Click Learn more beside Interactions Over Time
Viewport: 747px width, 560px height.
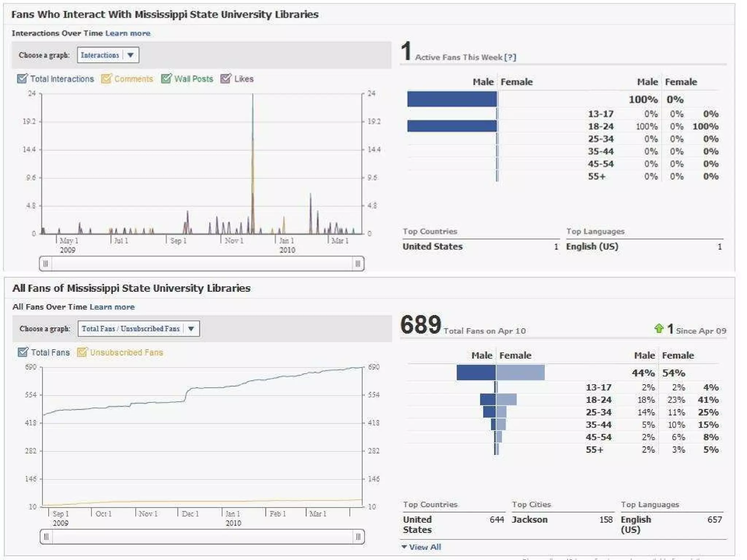point(128,33)
